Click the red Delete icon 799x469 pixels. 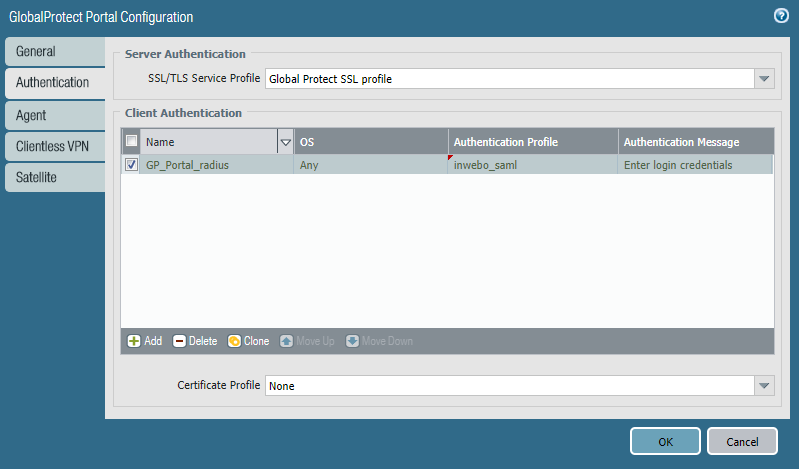click(180, 341)
